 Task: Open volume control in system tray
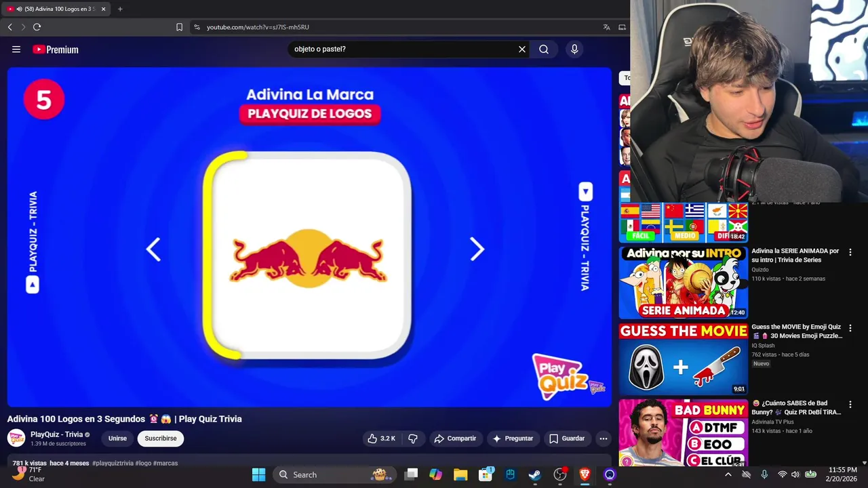tap(795, 474)
